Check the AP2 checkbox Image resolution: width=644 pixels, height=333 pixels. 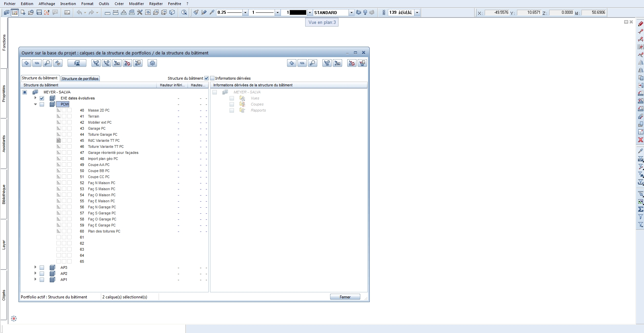pos(42,274)
